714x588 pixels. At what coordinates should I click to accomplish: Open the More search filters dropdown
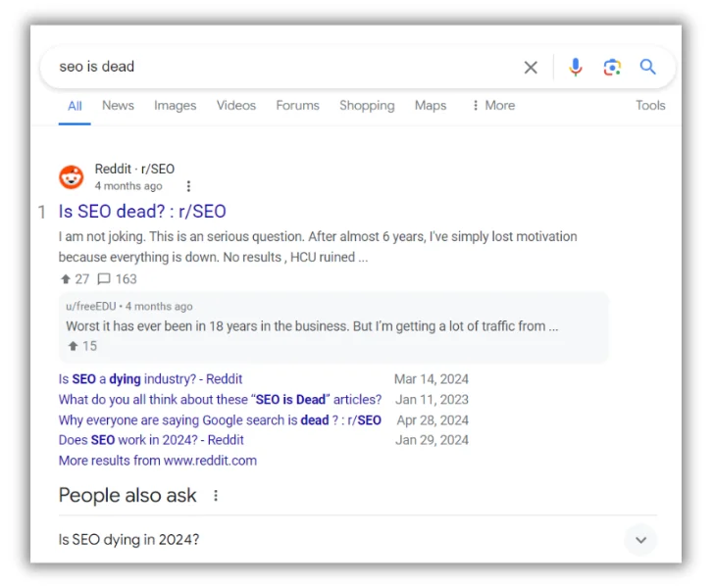click(x=494, y=106)
